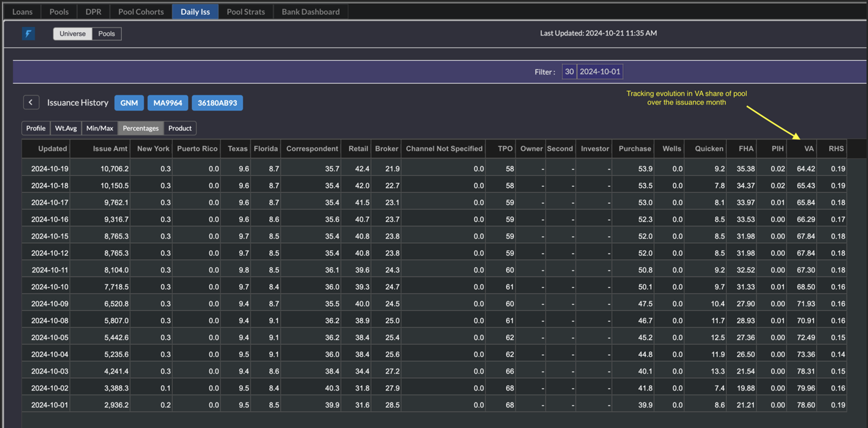868x428 pixels.
Task: Select the Wt.Avg view
Action: tap(66, 128)
